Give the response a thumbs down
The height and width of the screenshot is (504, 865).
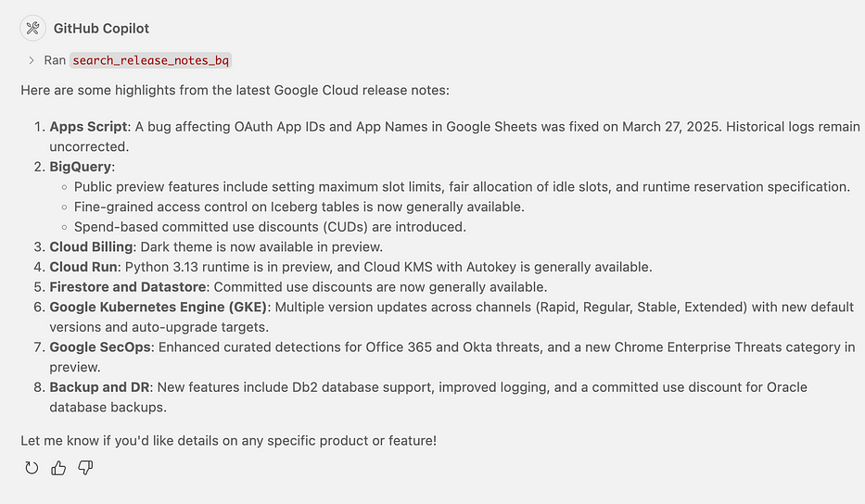pos(85,468)
